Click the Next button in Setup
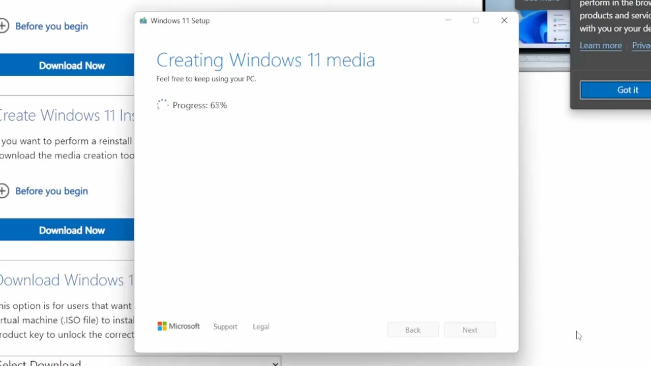 (470, 330)
